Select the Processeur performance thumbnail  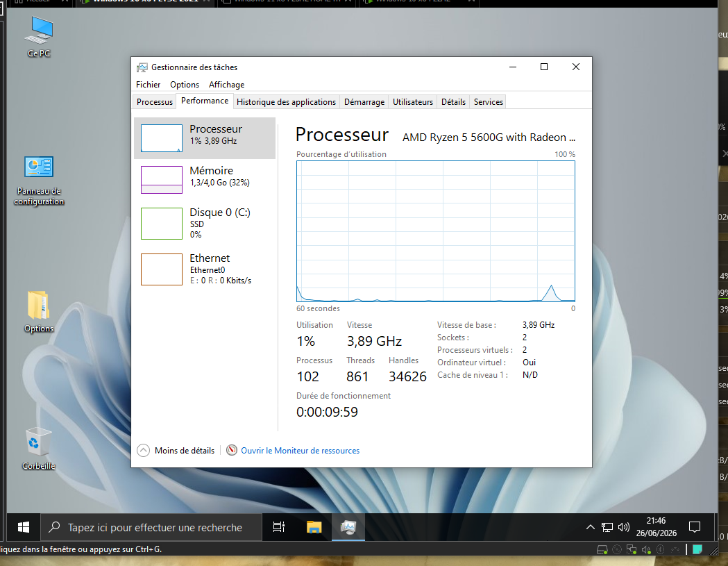coord(162,138)
